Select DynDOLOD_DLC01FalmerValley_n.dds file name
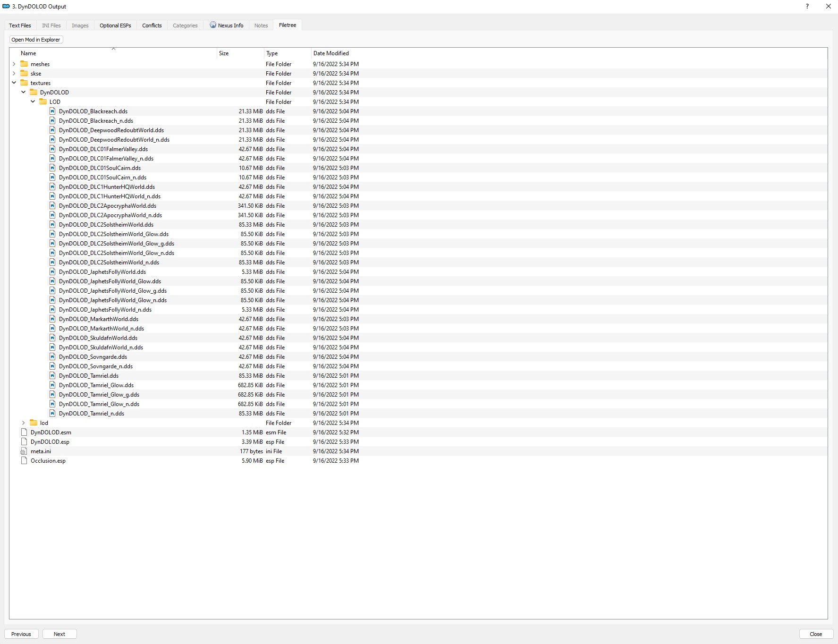Screen dimensions: 838x644 click(106, 158)
